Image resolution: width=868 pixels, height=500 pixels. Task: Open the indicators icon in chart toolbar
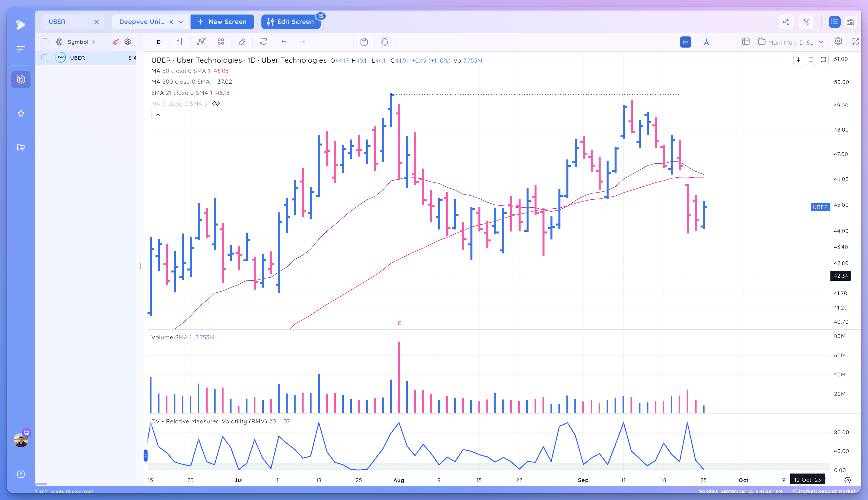201,42
